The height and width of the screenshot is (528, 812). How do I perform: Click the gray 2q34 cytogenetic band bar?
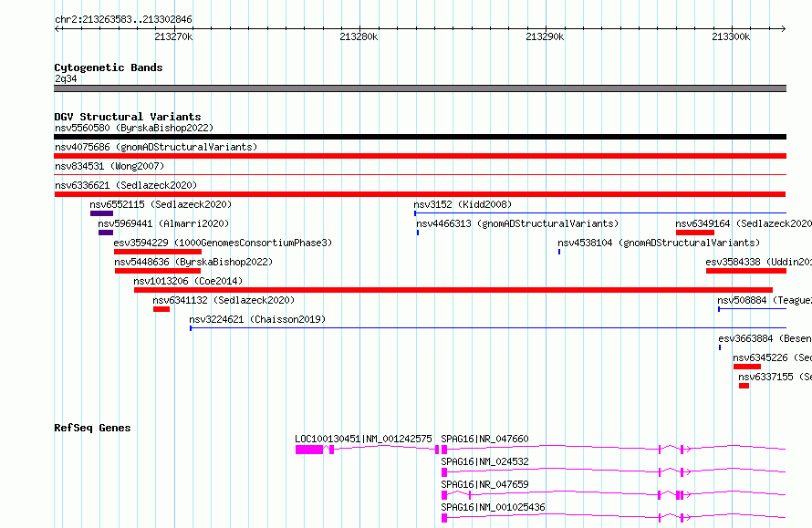pyautogui.click(x=420, y=88)
